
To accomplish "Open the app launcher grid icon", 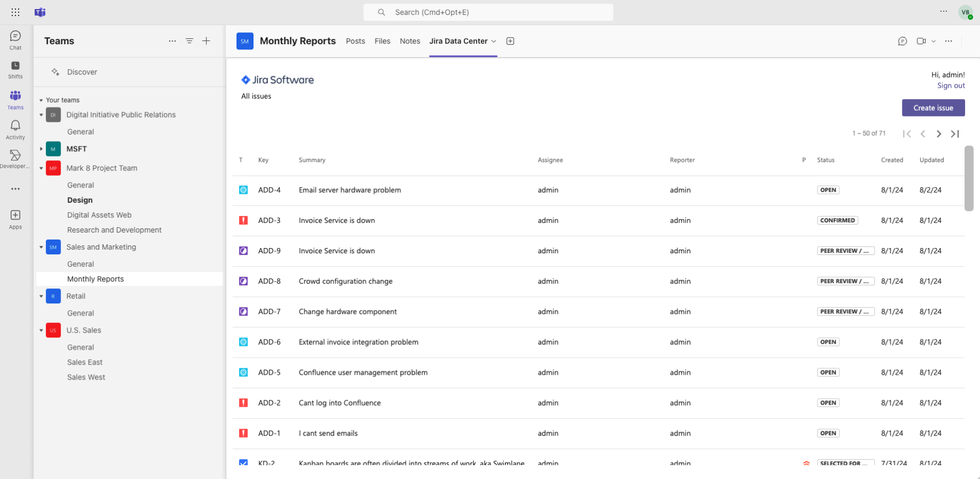I will point(15,12).
